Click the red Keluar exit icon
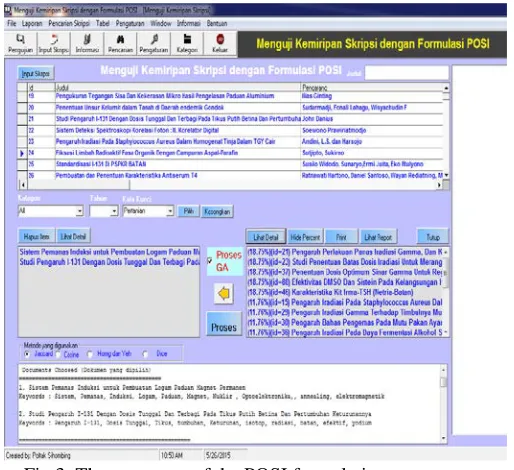 (220, 39)
